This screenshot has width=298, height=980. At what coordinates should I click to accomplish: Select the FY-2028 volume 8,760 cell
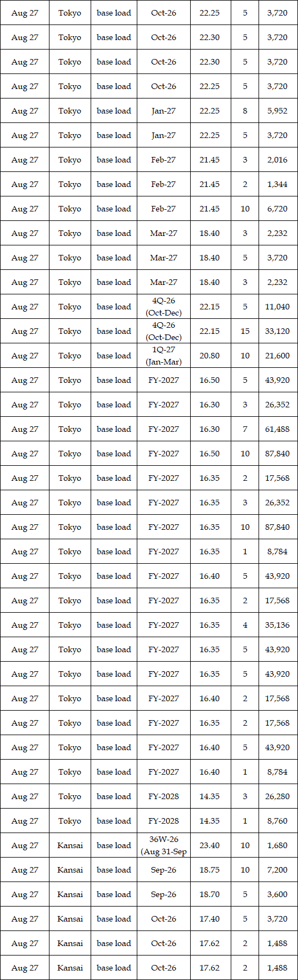click(x=277, y=820)
